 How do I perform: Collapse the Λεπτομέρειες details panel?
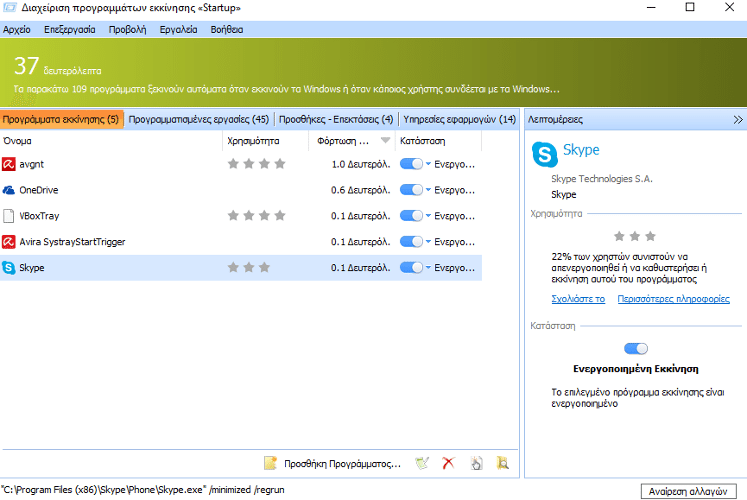click(x=738, y=120)
